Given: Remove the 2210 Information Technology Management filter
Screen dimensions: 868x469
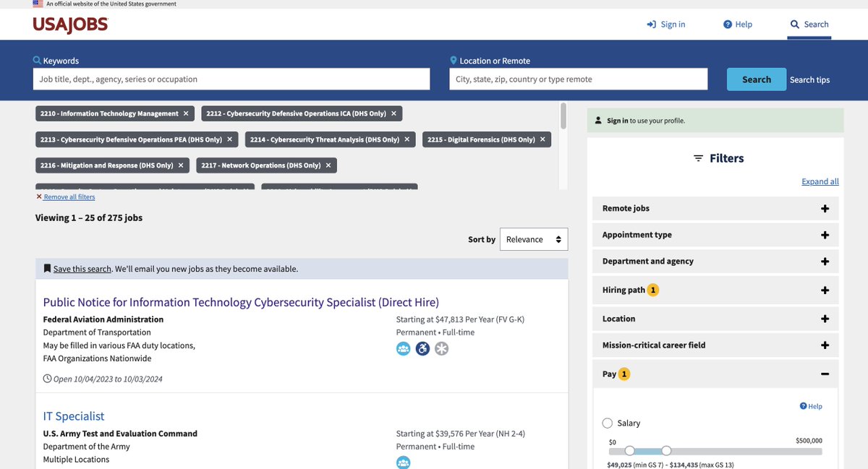Looking at the screenshot, I should pyautogui.click(x=186, y=113).
